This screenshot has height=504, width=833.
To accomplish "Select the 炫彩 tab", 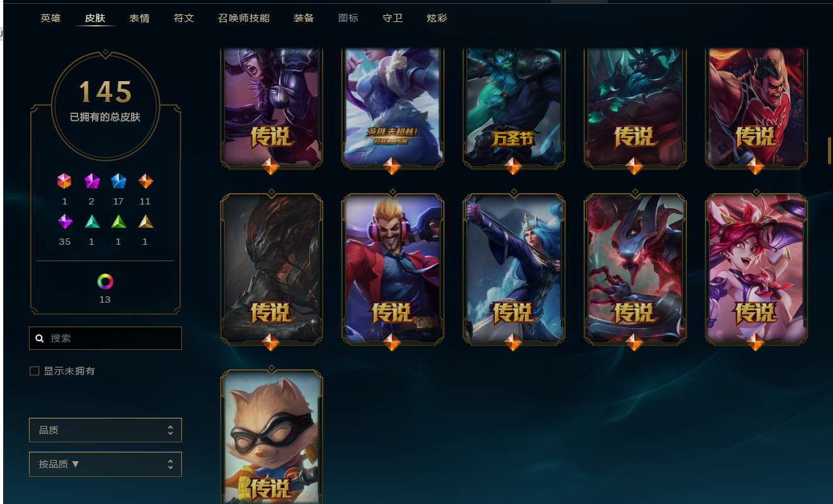I will [x=437, y=18].
